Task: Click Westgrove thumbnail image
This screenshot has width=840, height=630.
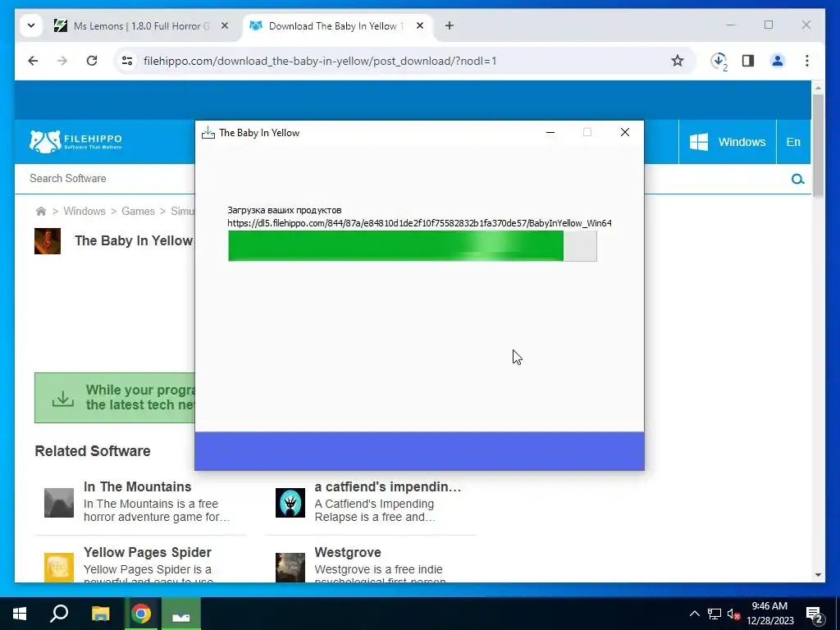Action: [x=290, y=568]
